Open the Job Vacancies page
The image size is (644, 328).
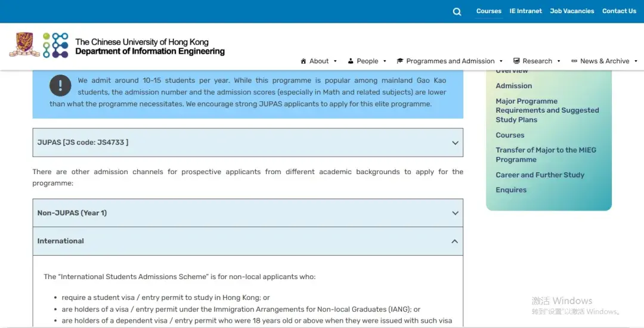(572, 11)
